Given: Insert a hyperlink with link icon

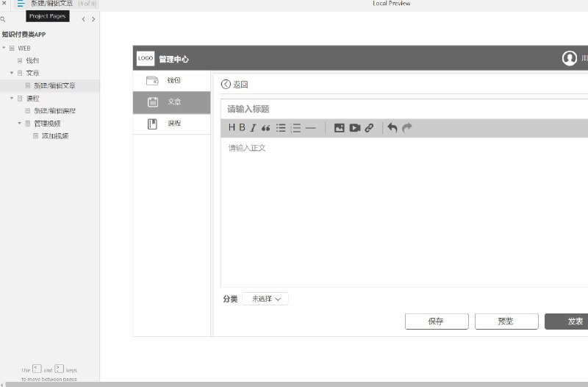Looking at the screenshot, I should coord(370,128).
